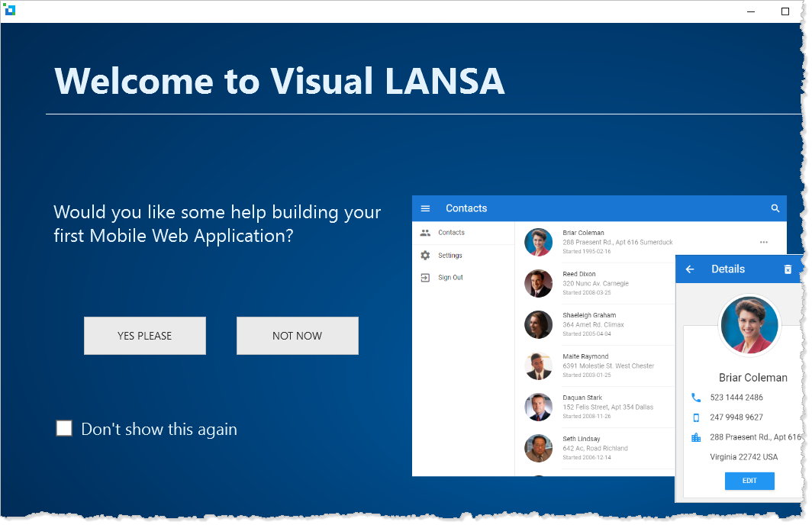Screen dimensions: 812x525
Task: Select the Contacts people icon in sidebar
Action: point(425,233)
